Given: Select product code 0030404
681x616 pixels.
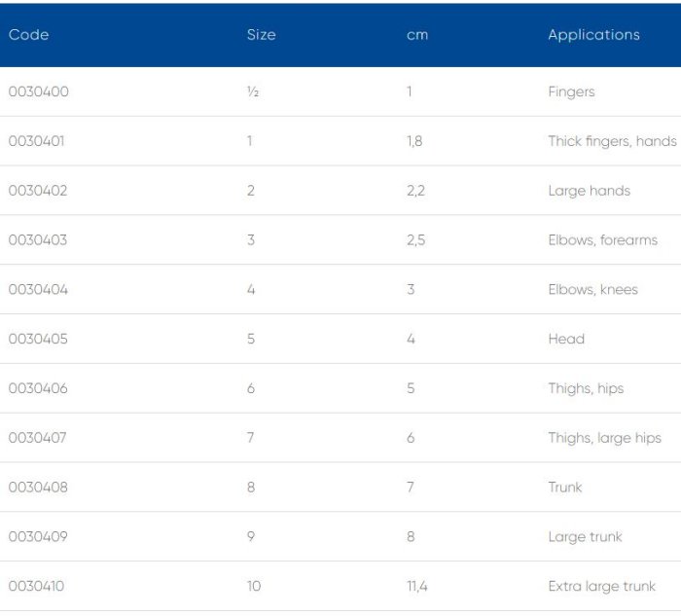Looking at the screenshot, I should 38,290.
